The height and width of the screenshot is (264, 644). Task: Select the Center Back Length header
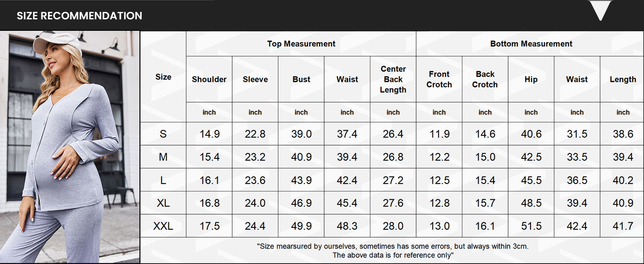tap(393, 79)
